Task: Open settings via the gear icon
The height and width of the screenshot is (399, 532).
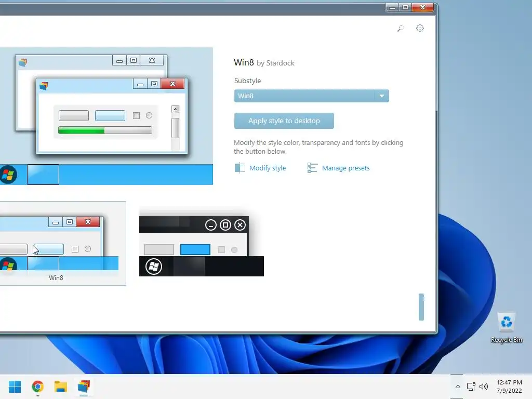Action: point(420,28)
